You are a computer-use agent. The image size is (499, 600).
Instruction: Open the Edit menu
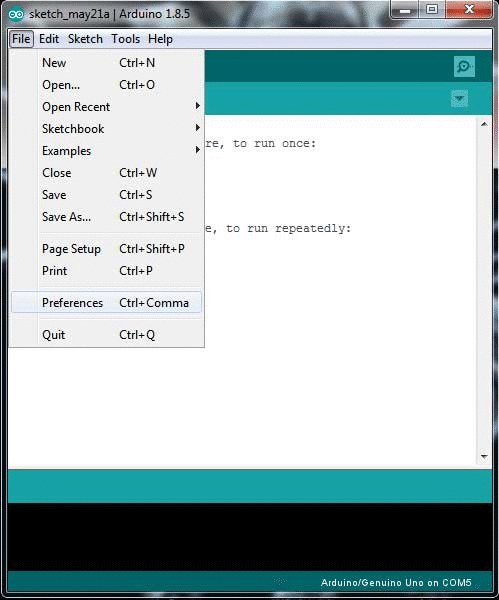click(x=49, y=39)
